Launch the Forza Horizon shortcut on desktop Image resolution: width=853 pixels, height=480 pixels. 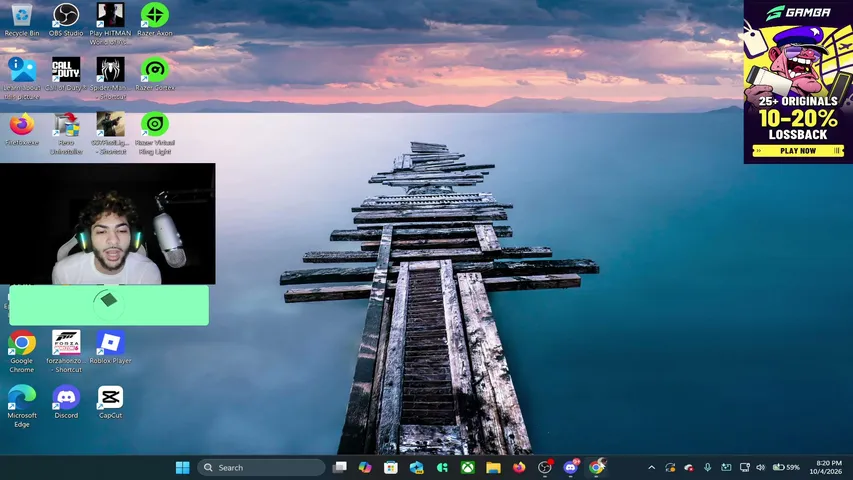pyautogui.click(x=66, y=351)
